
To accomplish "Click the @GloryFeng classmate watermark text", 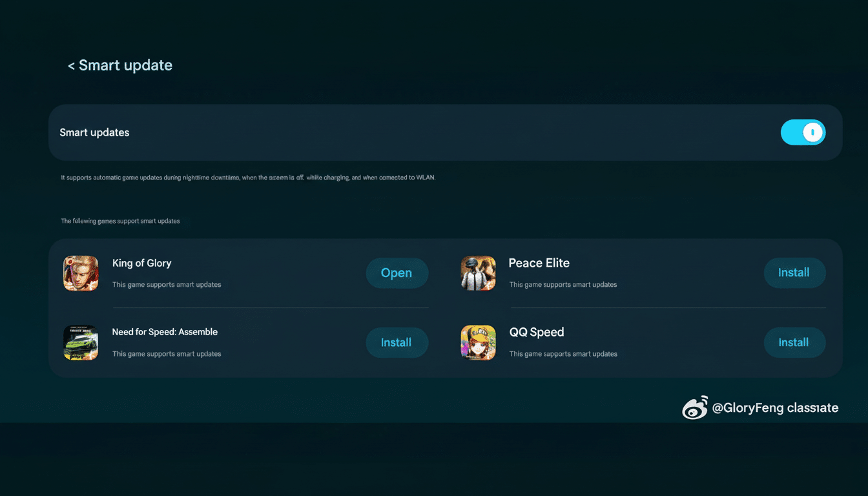I will click(x=775, y=408).
